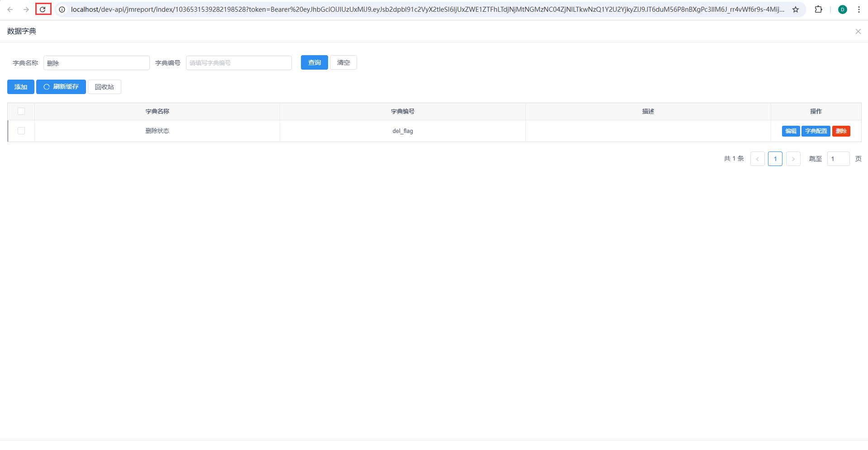Click the 刷新缓存 button
This screenshot has height=450, width=868.
tap(61, 87)
